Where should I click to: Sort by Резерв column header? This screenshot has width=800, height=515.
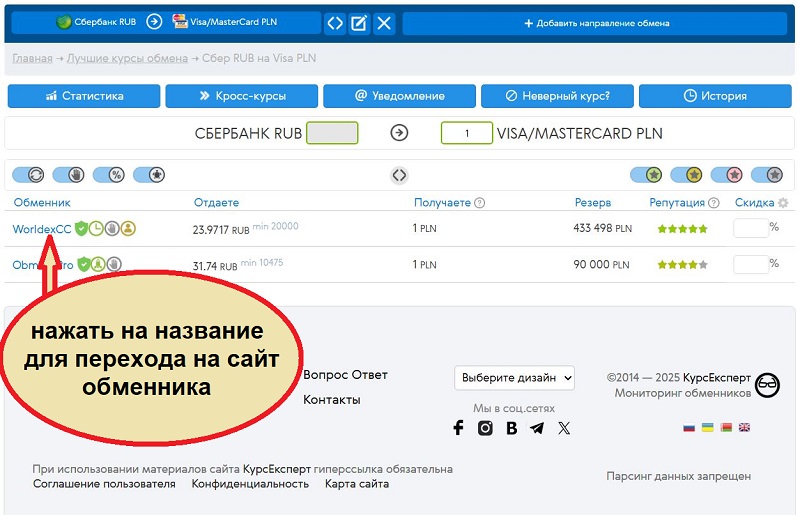[593, 203]
